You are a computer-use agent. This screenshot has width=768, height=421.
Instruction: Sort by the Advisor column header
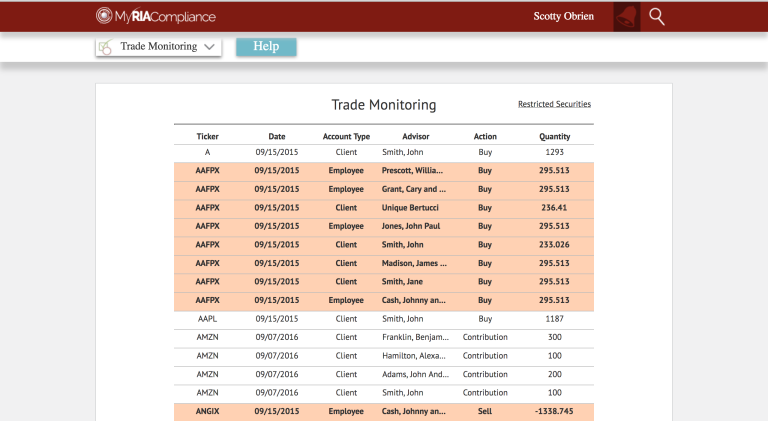click(x=415, y=136)
